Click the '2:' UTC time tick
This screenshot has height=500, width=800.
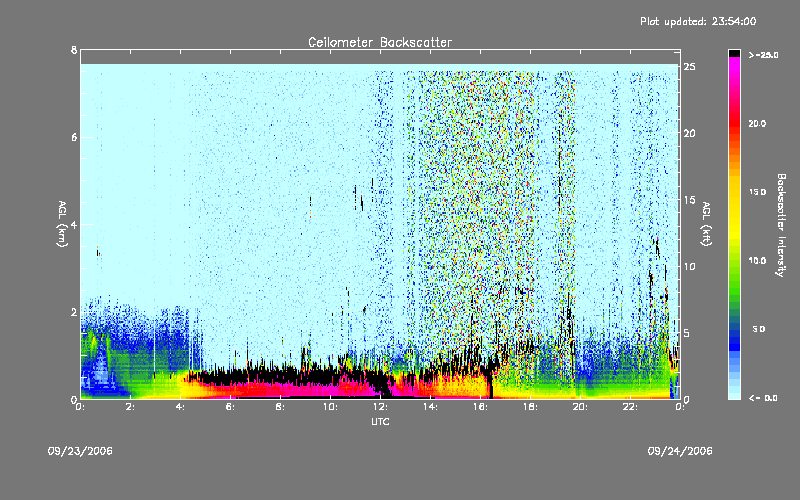[x=131, y=407]
